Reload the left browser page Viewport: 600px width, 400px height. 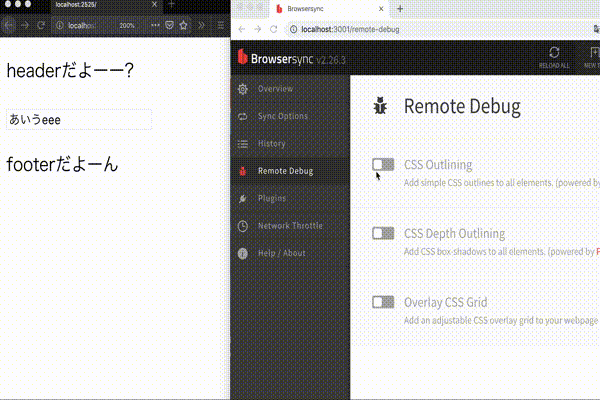tap(41, 26)
